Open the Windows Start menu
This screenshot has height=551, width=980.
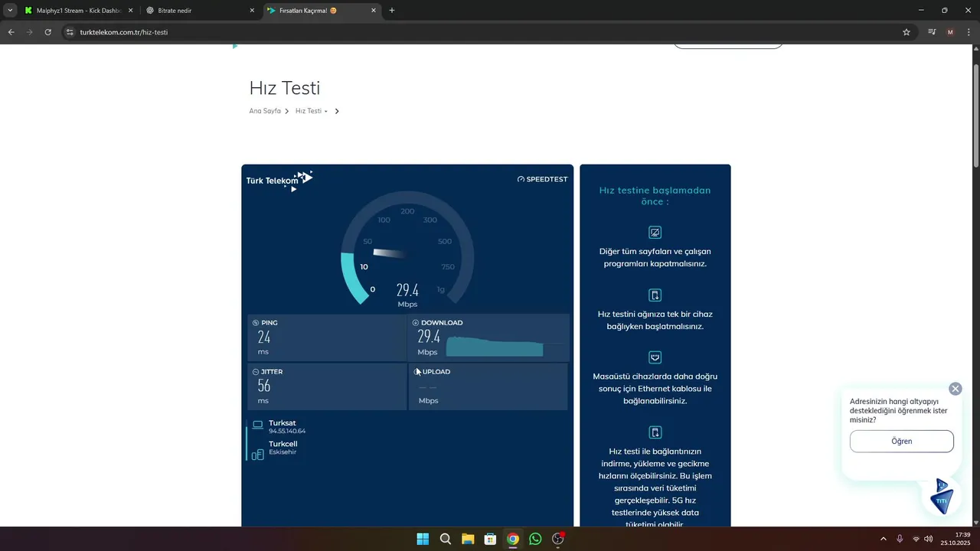click(423, 539)
